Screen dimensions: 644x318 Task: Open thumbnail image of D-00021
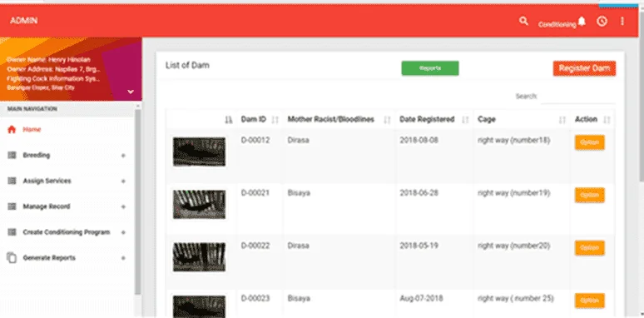pyautogui.click(x=199, y=204)
